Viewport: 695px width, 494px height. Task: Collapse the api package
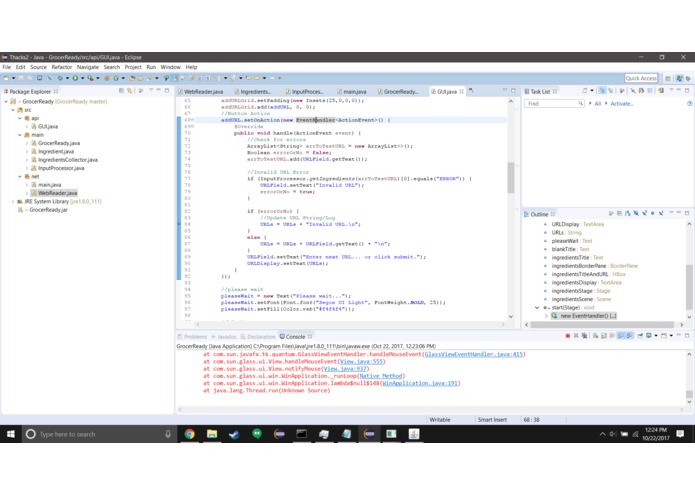coord(20,118)
